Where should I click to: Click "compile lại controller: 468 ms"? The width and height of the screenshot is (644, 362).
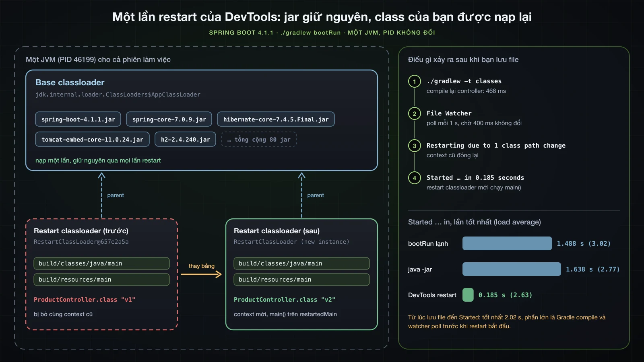coord(466,91)
